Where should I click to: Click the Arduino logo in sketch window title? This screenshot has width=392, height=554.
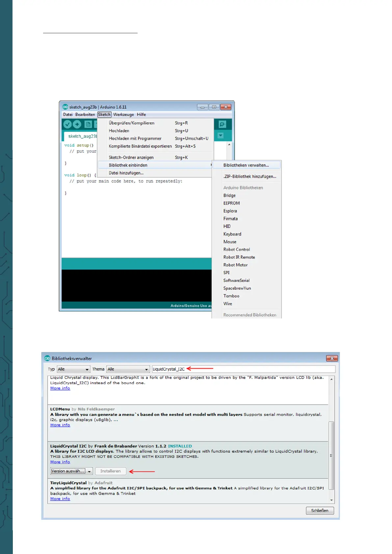tap(65, 107)
